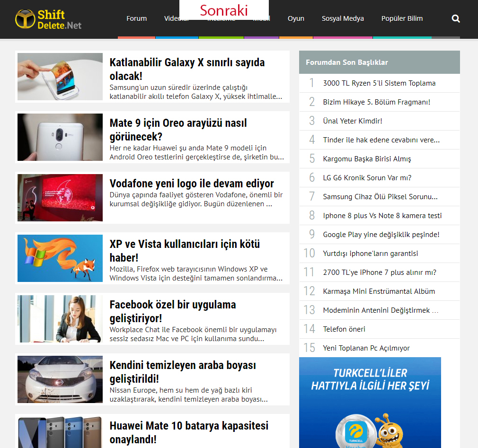Click the Workplace Chat ile Facebook summary

click(193, 334)
